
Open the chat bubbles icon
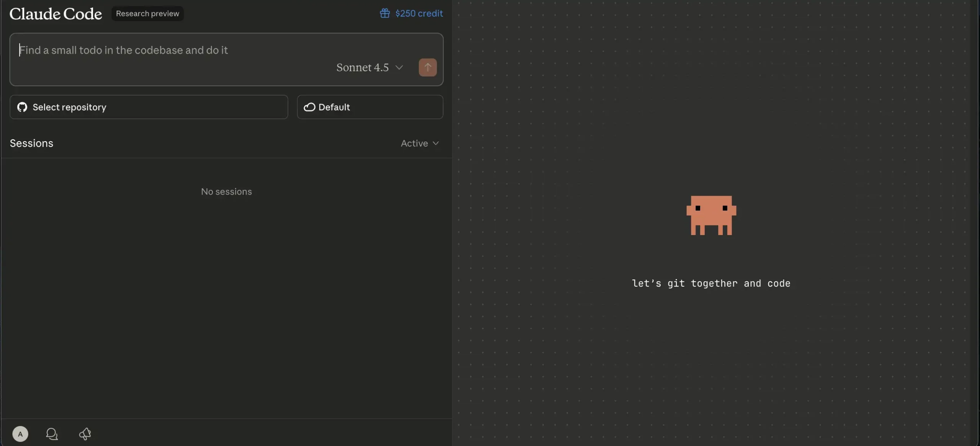coord(52,434)
